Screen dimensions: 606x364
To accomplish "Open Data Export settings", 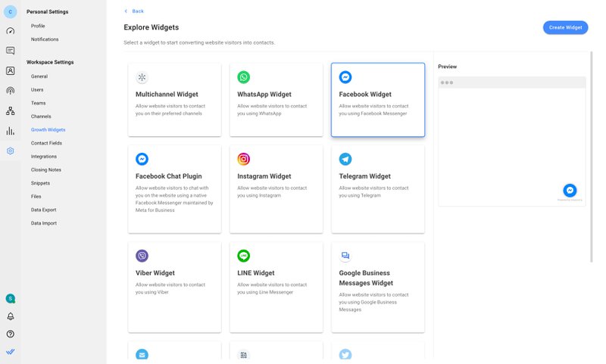I will click(44, 210).
